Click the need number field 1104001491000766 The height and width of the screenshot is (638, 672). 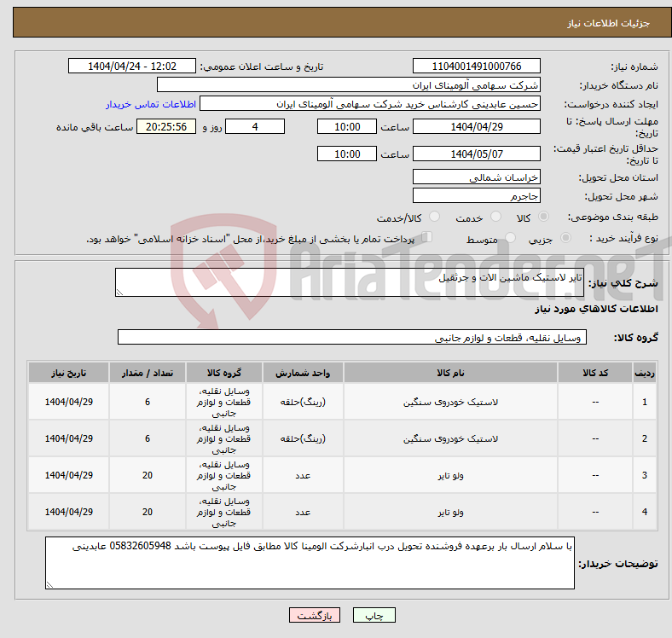pos(476,66)
